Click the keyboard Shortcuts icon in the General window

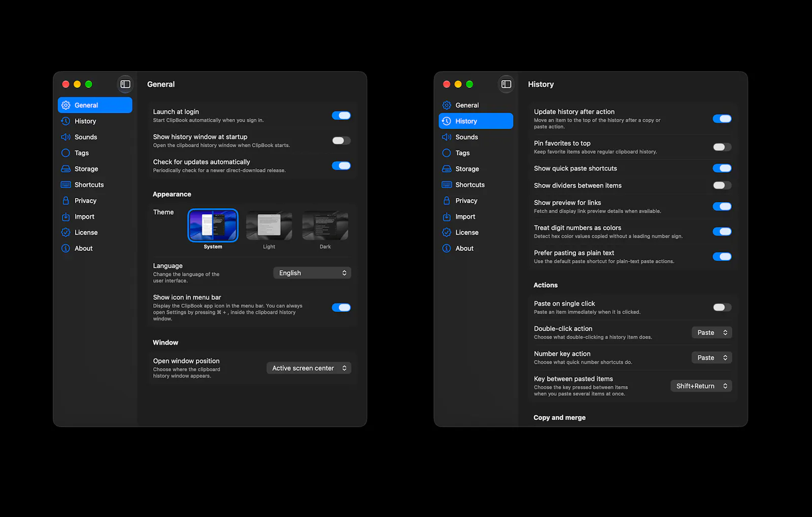click(65, 185)
